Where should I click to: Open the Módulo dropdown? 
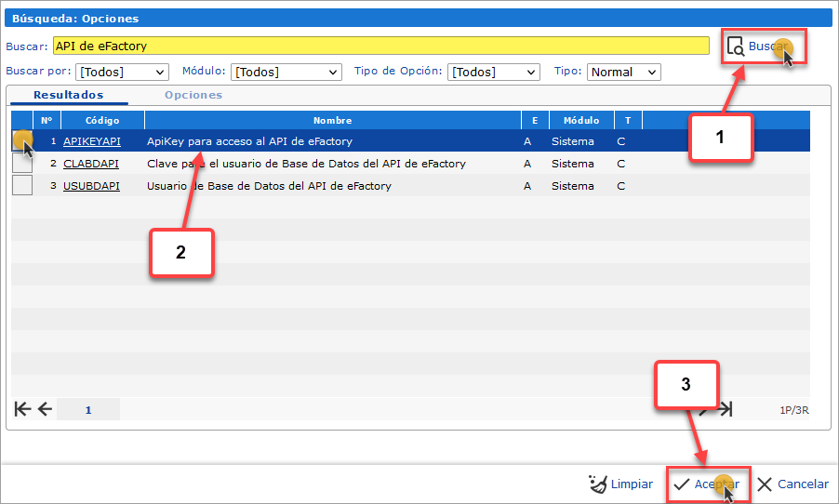pyautogui.click(x=286, y=72)
